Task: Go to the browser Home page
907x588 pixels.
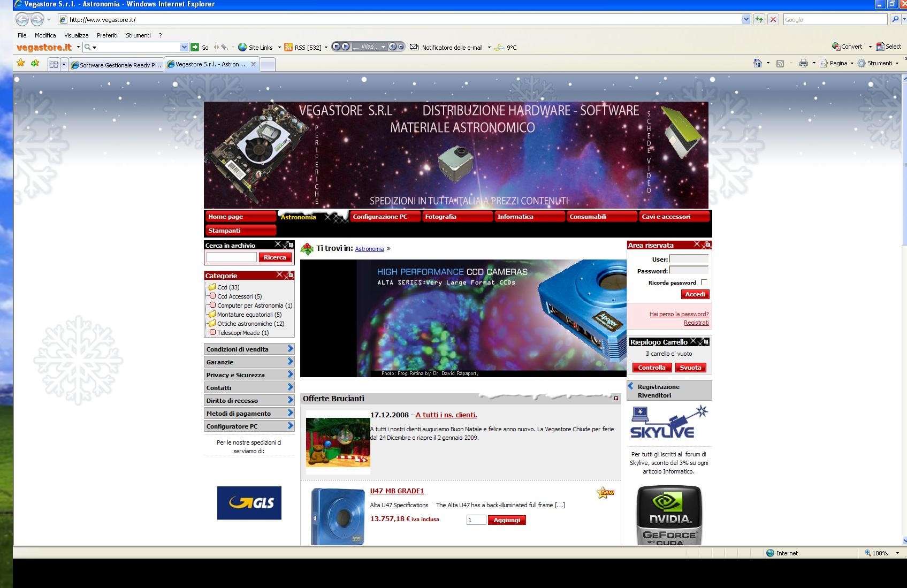Action: (757, 63)
